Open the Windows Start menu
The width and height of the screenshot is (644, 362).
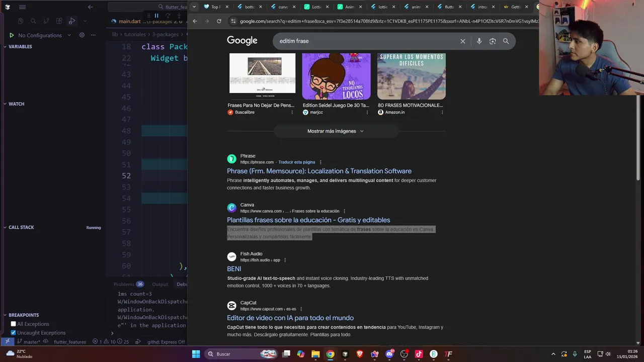pos(196,354)
